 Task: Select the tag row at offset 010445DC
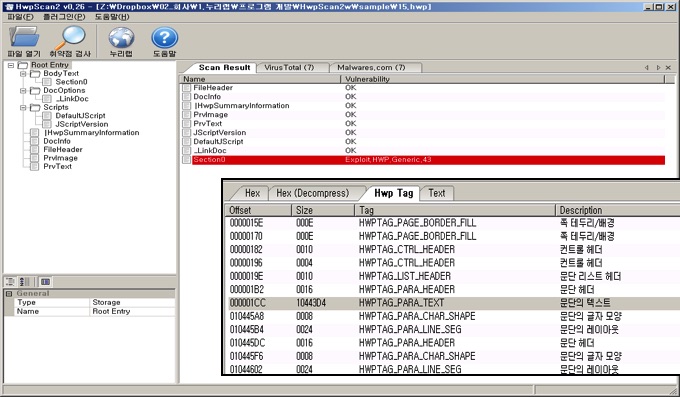(x=454, y=343)
